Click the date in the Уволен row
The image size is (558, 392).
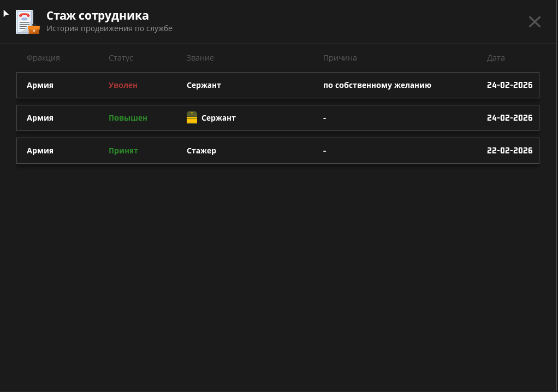coord(509,85)
